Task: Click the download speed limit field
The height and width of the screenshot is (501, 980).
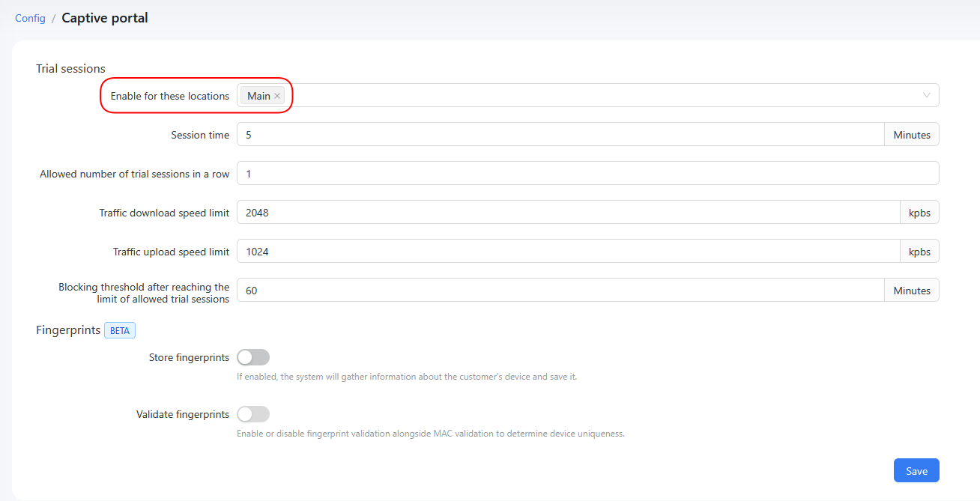Action: point(568,213)
